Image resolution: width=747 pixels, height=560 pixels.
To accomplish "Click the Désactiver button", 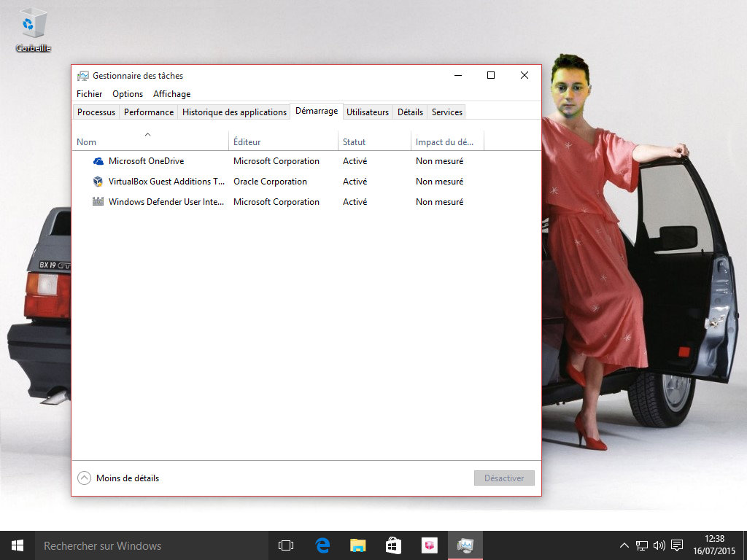I will coord(504,478).
